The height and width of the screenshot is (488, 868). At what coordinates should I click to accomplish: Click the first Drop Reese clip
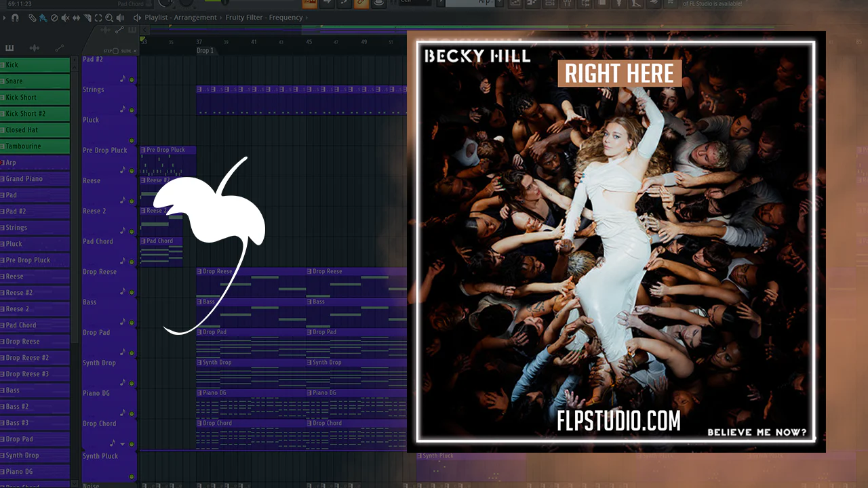click(251, 283)
